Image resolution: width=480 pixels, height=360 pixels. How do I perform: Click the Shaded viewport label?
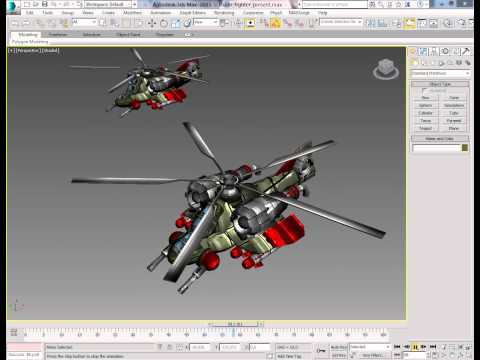51,51
